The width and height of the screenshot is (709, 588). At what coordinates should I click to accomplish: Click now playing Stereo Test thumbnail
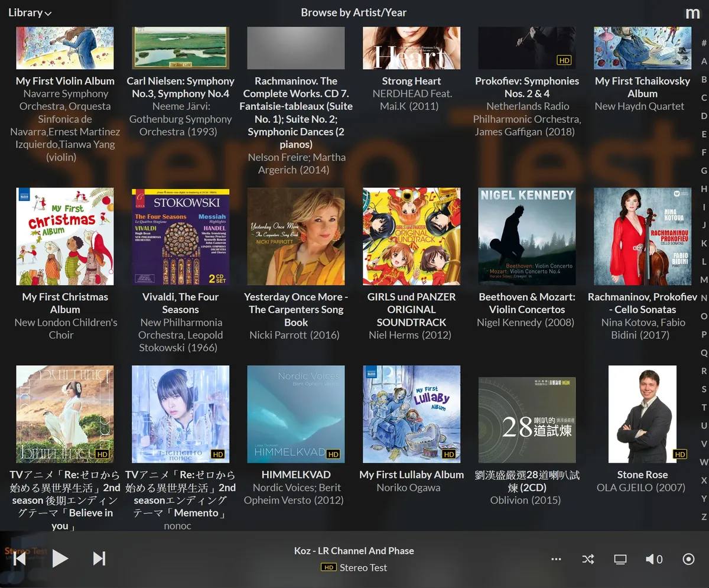click(24, 558)
